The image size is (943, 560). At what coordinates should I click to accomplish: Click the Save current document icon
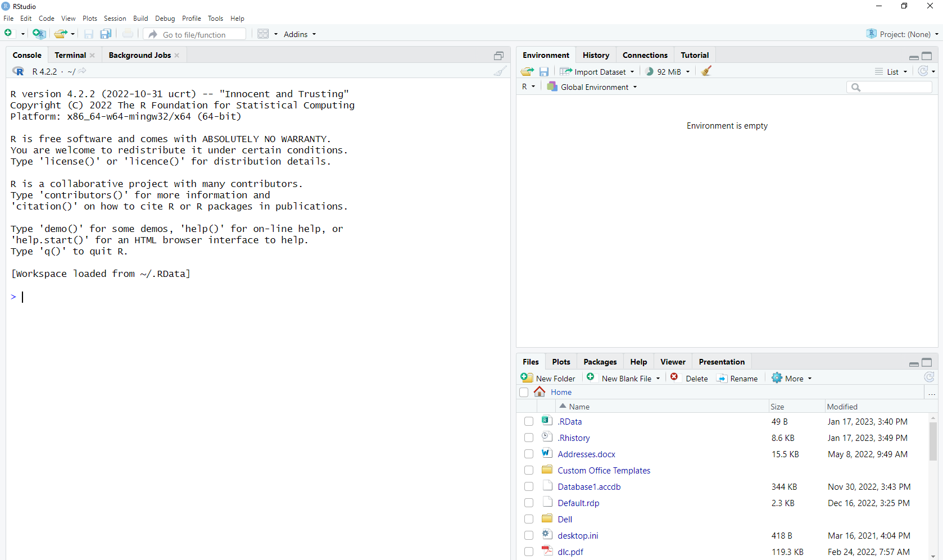tap(89, 34)
